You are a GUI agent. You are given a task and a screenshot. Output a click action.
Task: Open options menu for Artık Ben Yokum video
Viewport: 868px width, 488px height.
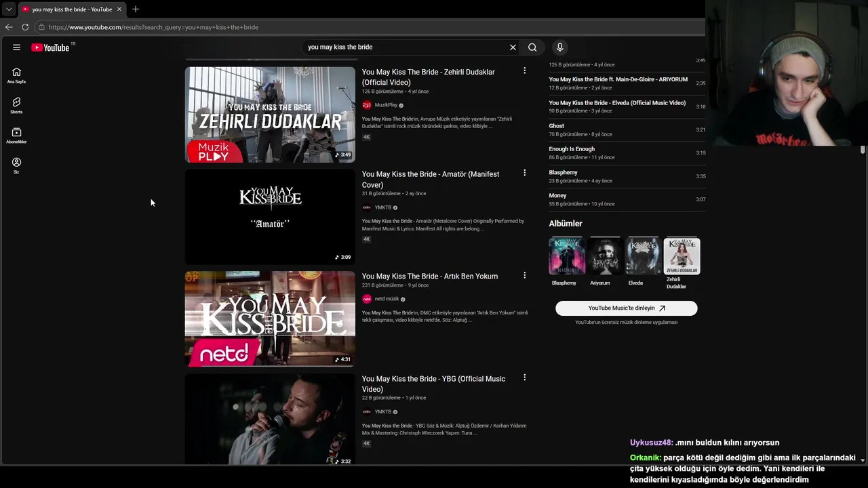[x=524, y=275]
